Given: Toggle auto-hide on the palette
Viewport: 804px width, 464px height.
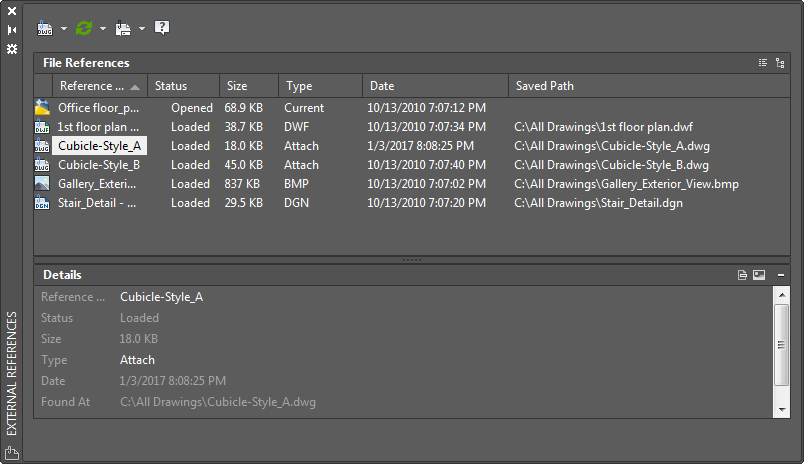Looking at the screenshot, I should pyautogui.click(x=12, y=30).
